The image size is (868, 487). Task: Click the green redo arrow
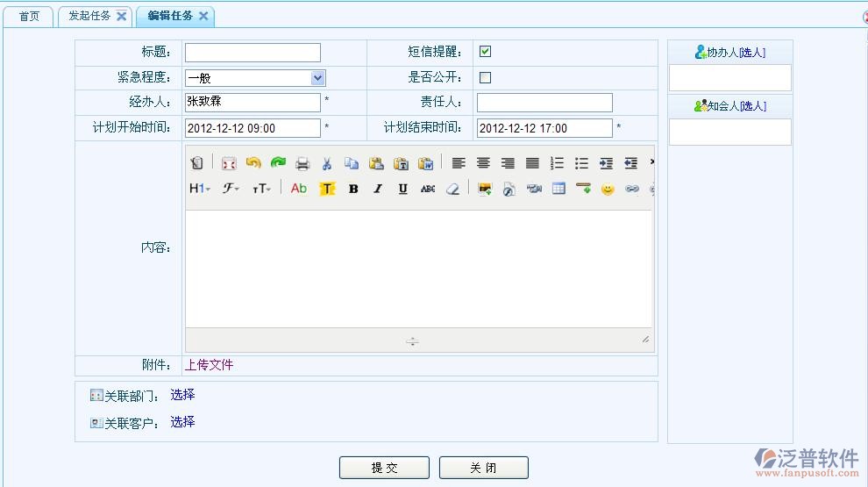pos(278,163)
